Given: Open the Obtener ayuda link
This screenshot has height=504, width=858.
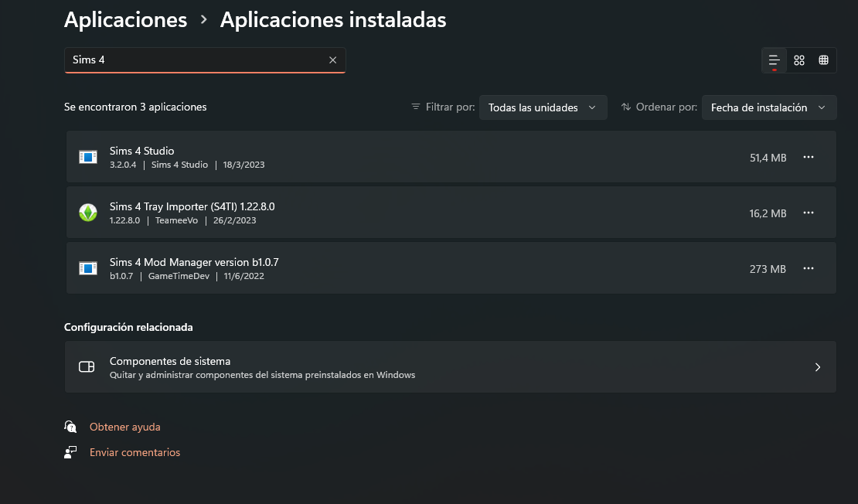Looking at the screenshot, I should pyautogui.click(x=124, y=427).
